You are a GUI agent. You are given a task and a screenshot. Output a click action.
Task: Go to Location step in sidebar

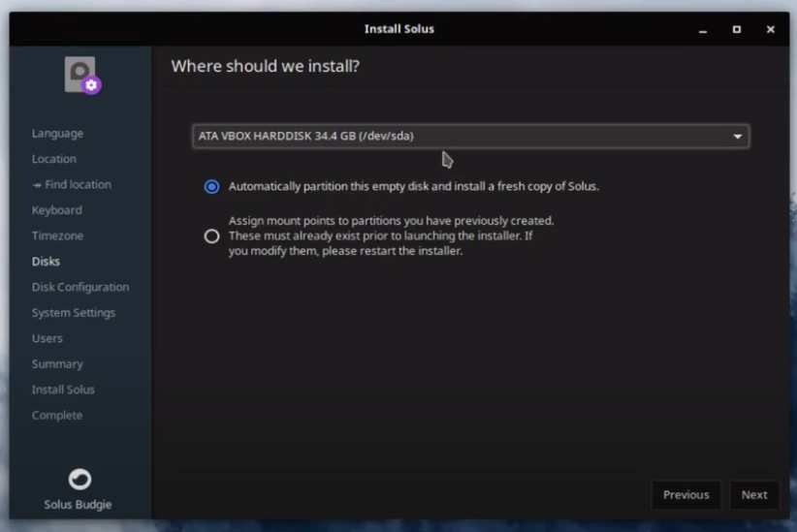[54, 159]
